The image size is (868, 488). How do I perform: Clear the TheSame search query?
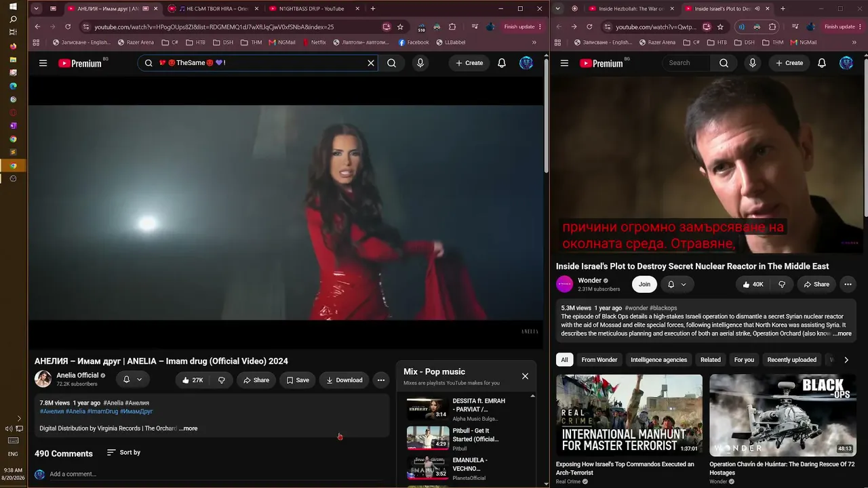tap(371, 63)
